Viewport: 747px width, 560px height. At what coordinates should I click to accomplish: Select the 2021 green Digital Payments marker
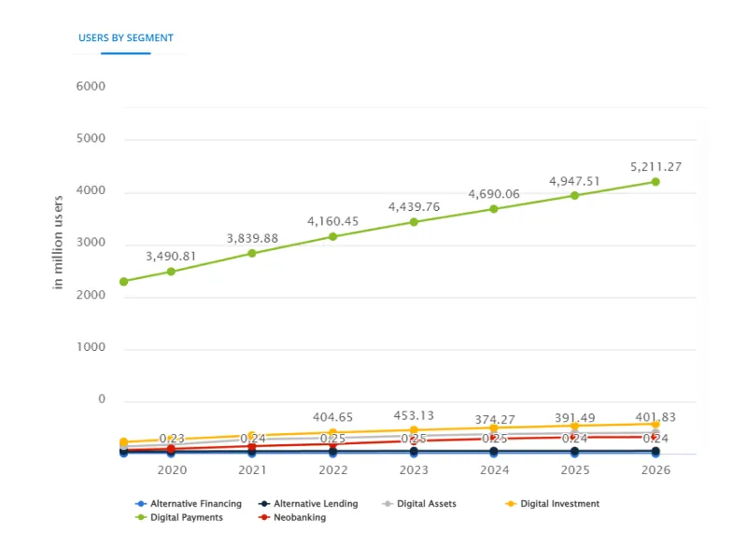point(252,253)
